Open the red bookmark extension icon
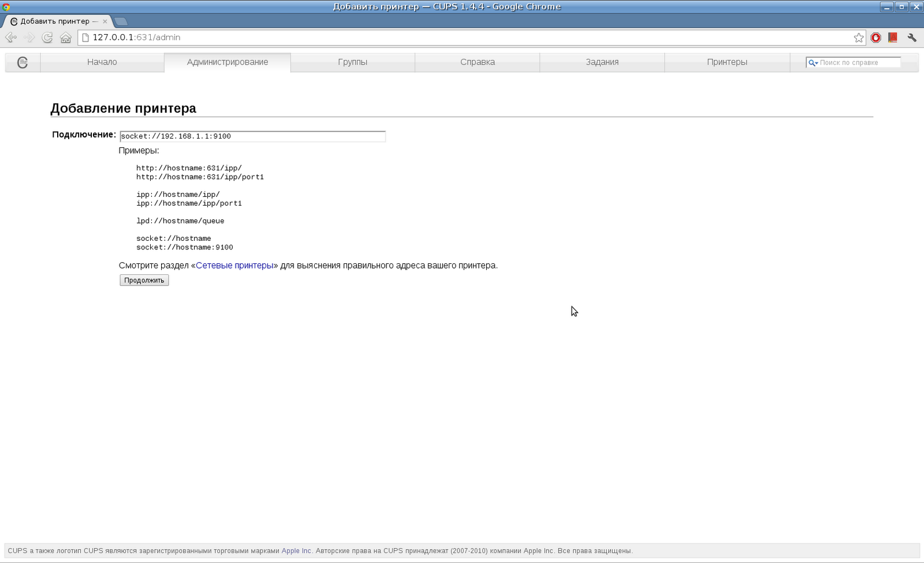 [893, 38]
